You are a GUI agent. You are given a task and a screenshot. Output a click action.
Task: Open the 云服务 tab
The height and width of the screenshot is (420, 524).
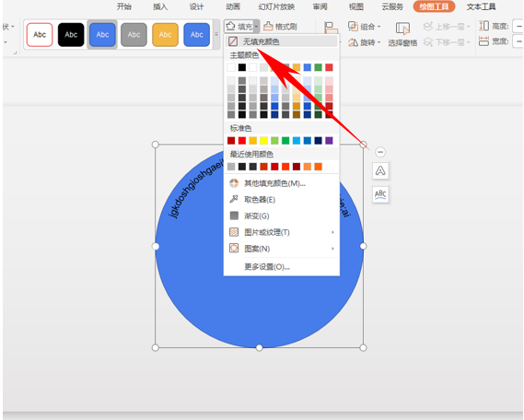coord(392,6)
